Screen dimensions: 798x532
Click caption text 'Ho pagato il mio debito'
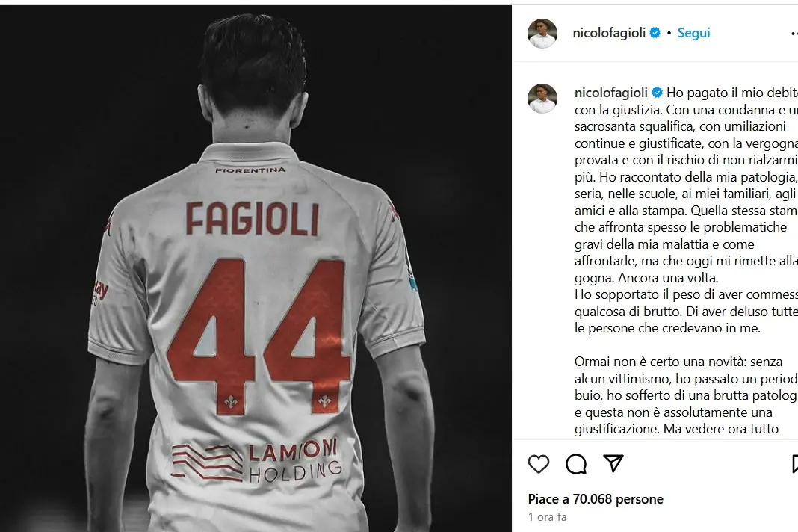pos(732,93)
